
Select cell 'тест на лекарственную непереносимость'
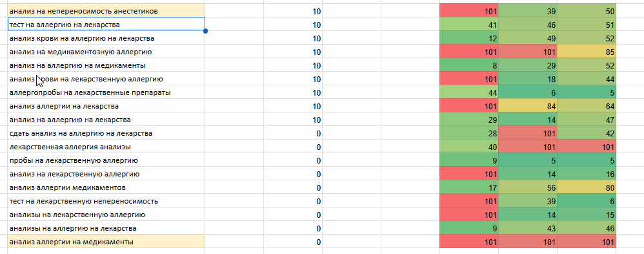(x=106, y=201)
